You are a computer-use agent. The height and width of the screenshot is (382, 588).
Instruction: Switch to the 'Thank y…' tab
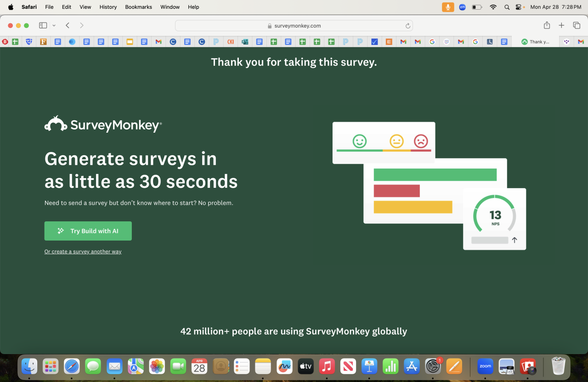point(536,42)
